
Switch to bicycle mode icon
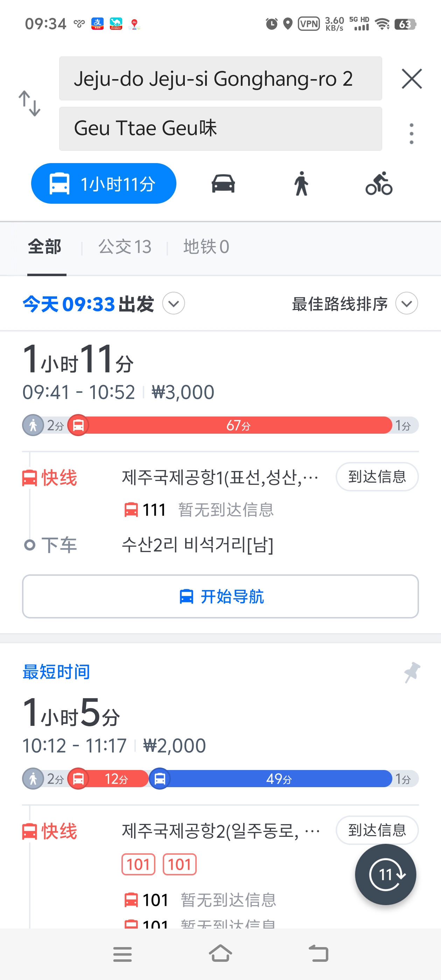[x=379, y=184]
